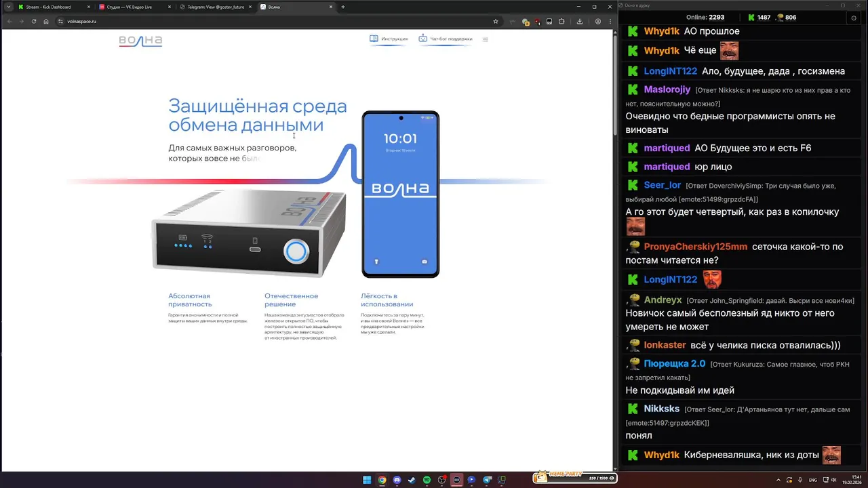Open Telegram from the taskbar
Viewport: 868px width, 488px height.
[x=487, y=480]
